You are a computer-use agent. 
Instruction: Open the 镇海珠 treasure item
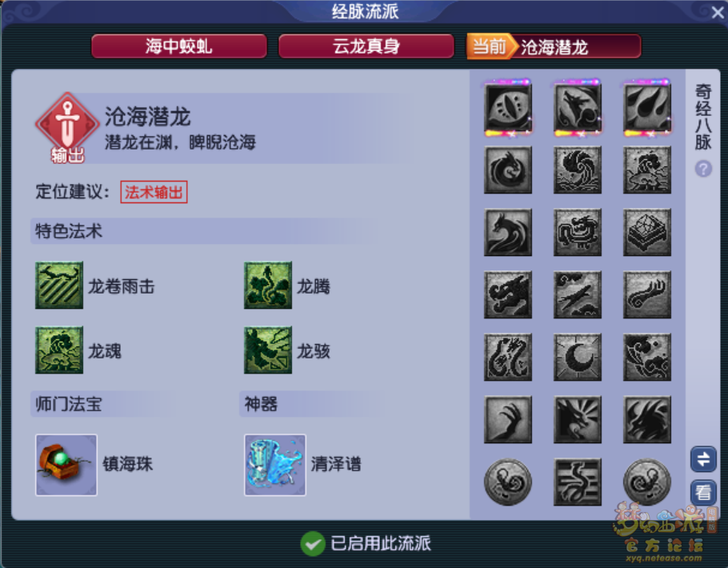(x=66, y=465)
